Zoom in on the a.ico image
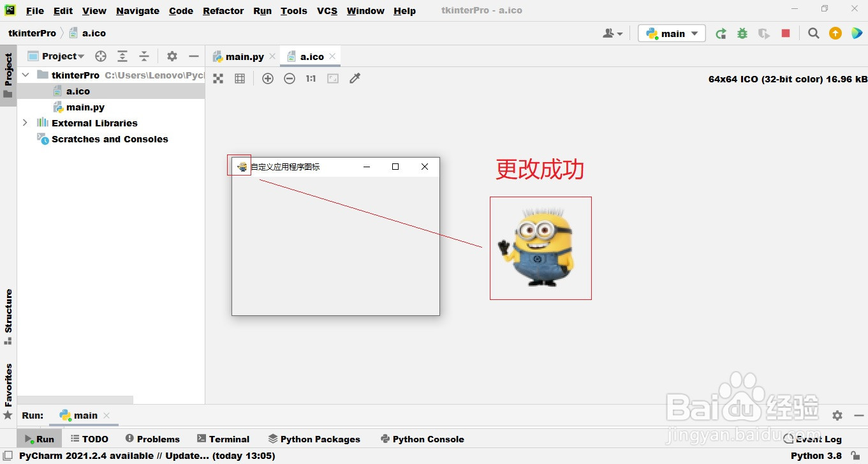 (268, 79)
